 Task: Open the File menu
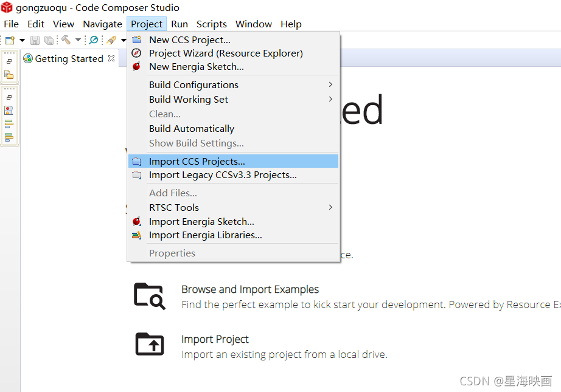[x=12, y=24]
